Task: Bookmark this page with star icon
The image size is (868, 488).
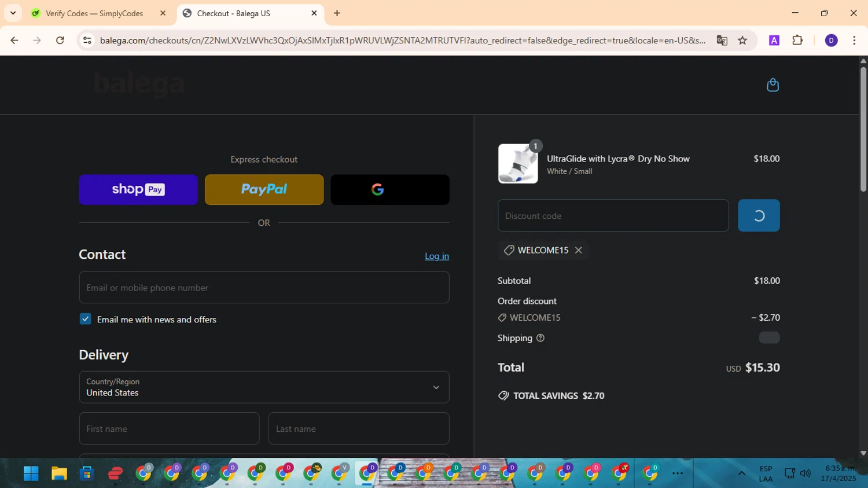Action: [742, 40]
